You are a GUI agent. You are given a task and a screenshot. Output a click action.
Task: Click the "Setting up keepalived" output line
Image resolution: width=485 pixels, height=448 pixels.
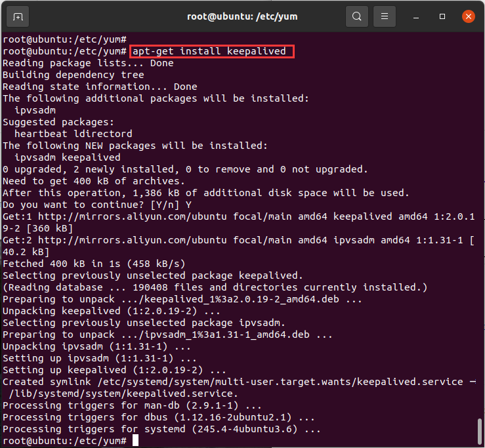click(x=114, y=370)
